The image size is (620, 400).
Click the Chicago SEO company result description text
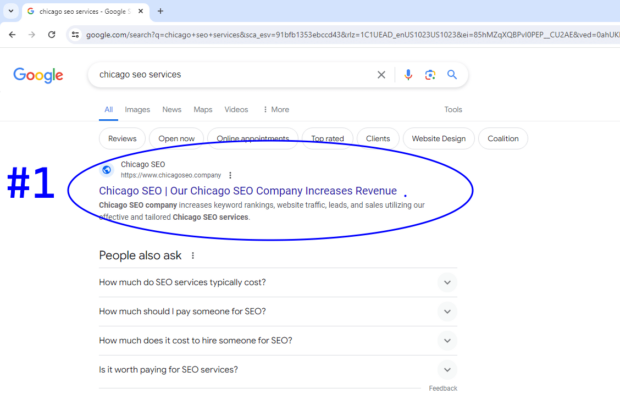coord(262,211)
